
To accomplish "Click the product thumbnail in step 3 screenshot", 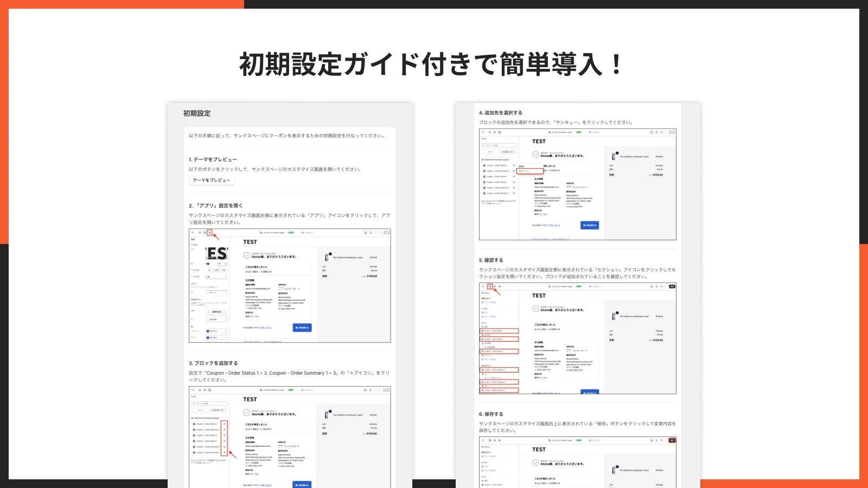I will pyautogui.click(x=327, y=415).
